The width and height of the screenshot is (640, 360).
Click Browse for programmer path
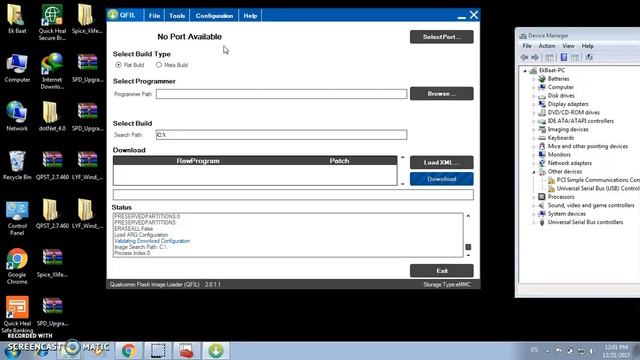(x=442, y=93)
